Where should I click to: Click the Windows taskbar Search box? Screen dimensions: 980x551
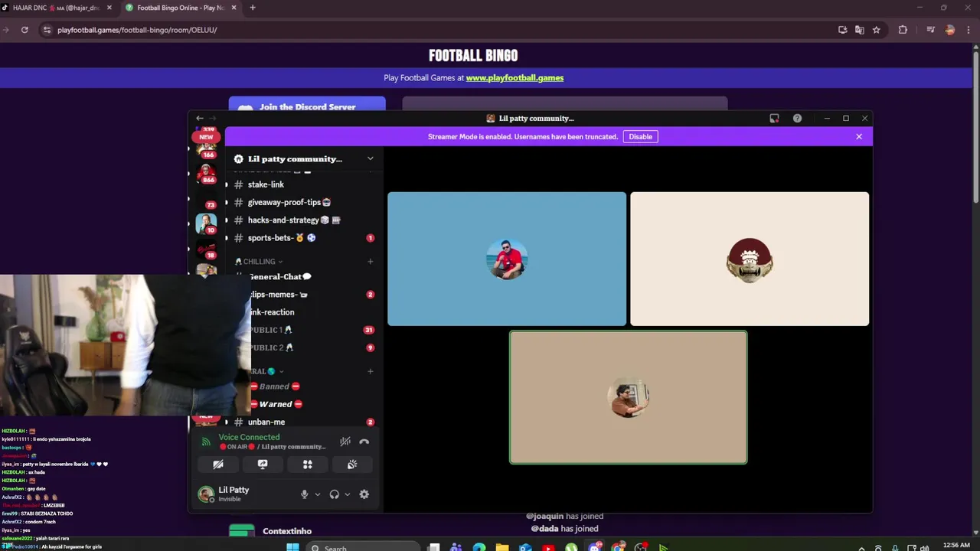[x=362, y=547]
